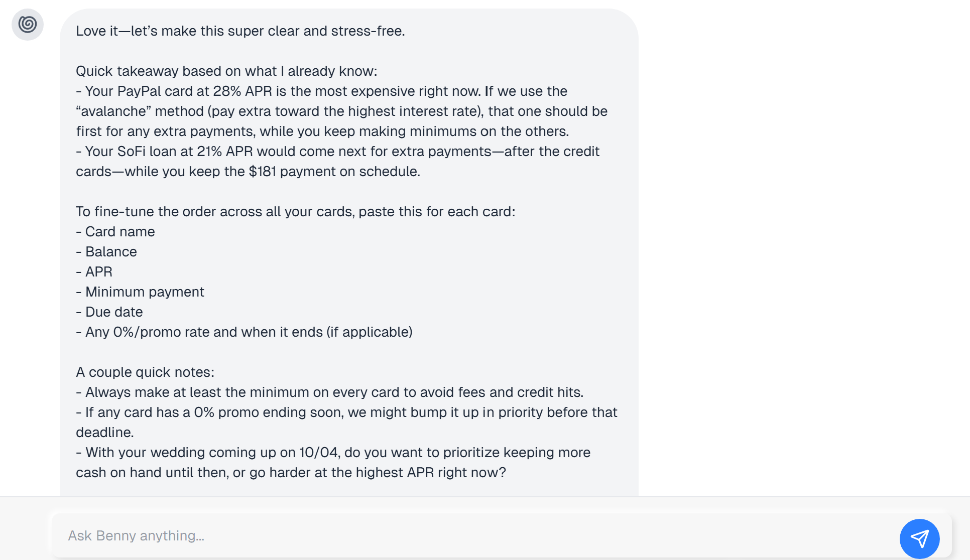Click the wedding on 10/04 question line

point(333,463)
